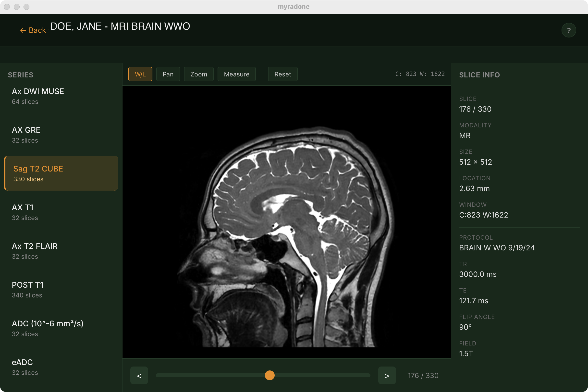This screenshot has width=588, height=392.
Task: Select the Zoom tool
Action: [198, 74]
